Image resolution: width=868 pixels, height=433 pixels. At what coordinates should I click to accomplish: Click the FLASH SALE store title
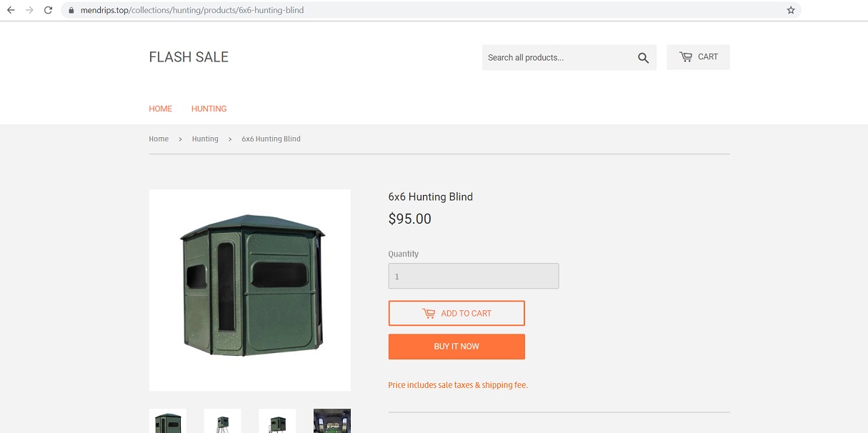(x=189, y=57)
